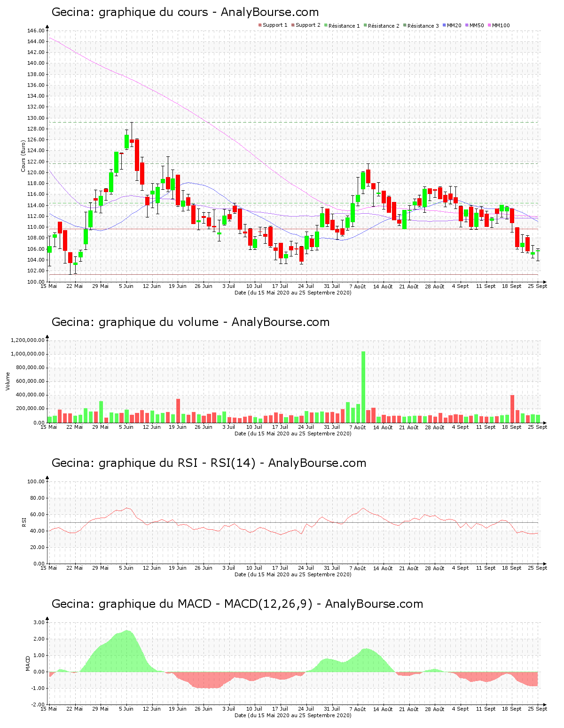Select the MM50 legend label

[x=477, y=25]
